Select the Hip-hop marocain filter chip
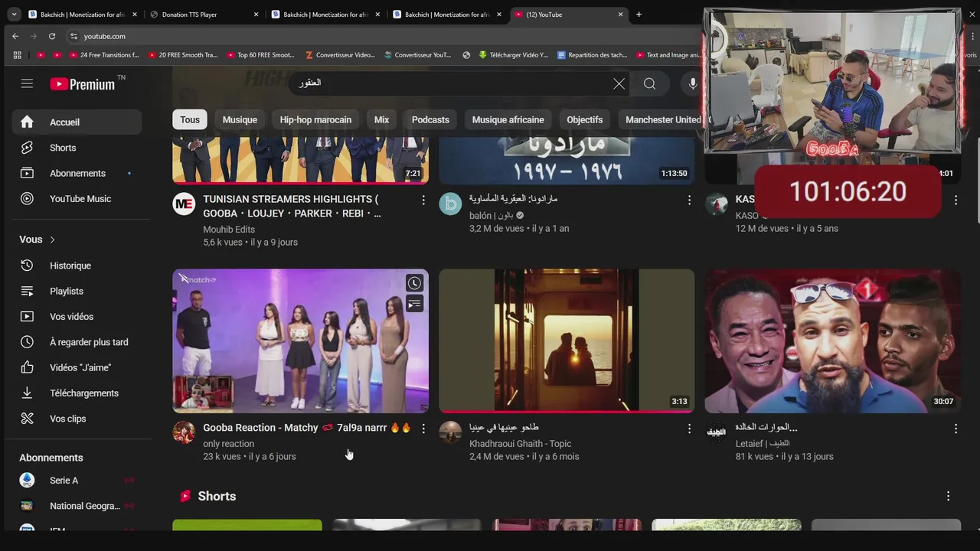Screen dimensions: 980x551 [315, 119]
